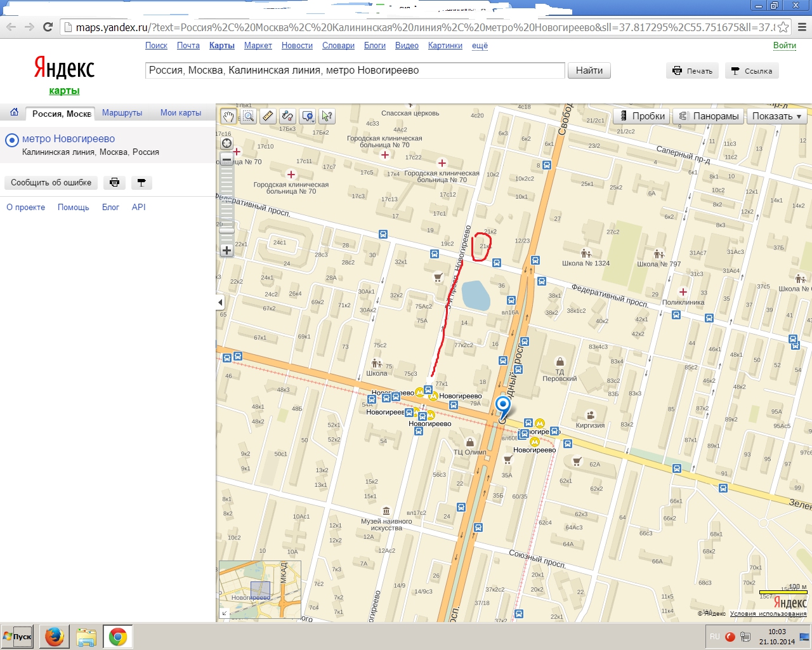This screenshot has height=650, width=812.
Task: Open the ещё more-services dropdown
Action: pyautogui.click(x=480, y=46)
